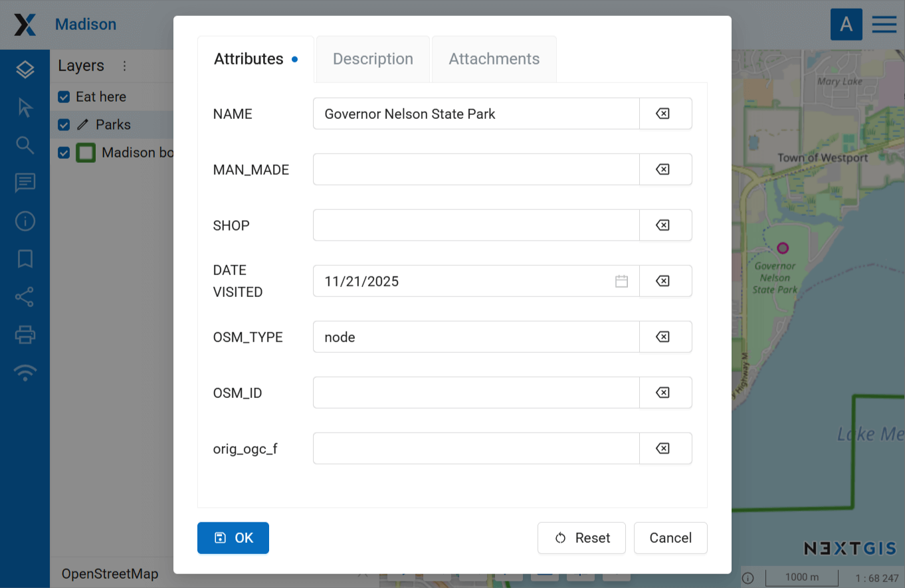Open the share panel icon

(x=25, y=297)
